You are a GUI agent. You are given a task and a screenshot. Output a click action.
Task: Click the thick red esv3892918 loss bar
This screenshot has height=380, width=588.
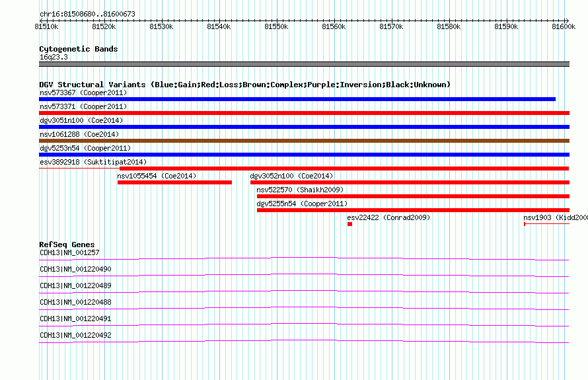[344, 169]
